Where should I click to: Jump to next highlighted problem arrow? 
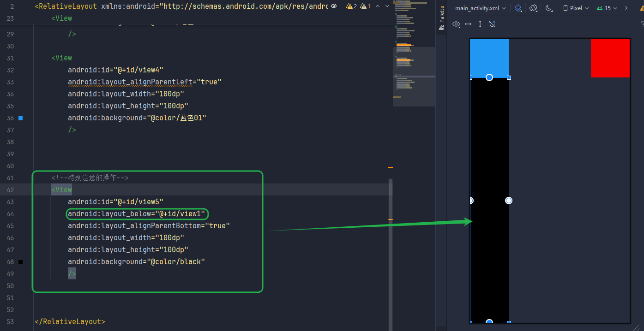point(387,6)
